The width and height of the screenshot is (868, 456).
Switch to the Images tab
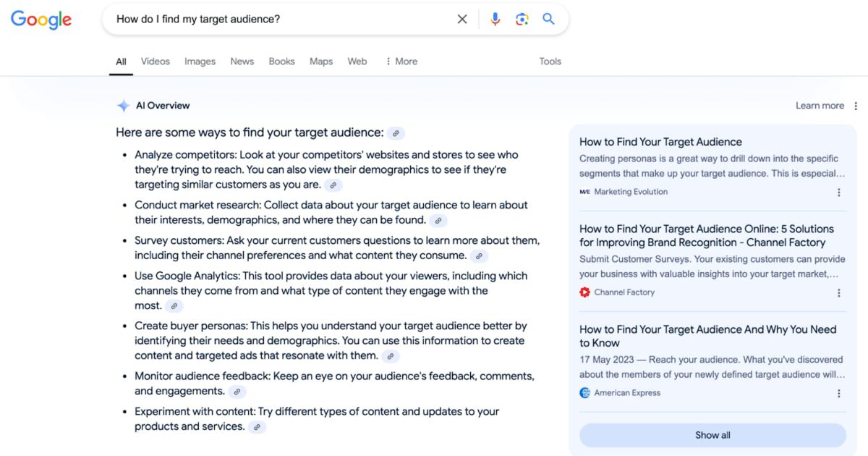(200, 62)
